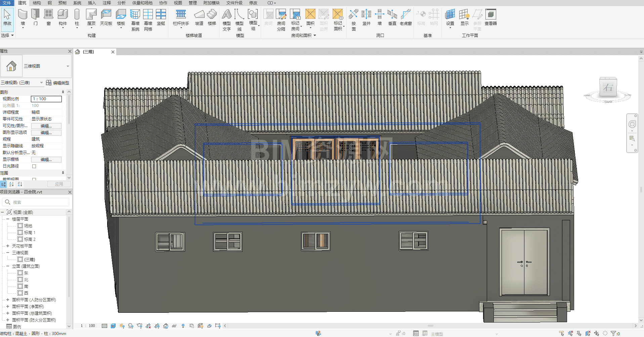
Task: Click the View Scale (视图比例) 1:100 field
Action: (46, 99)
